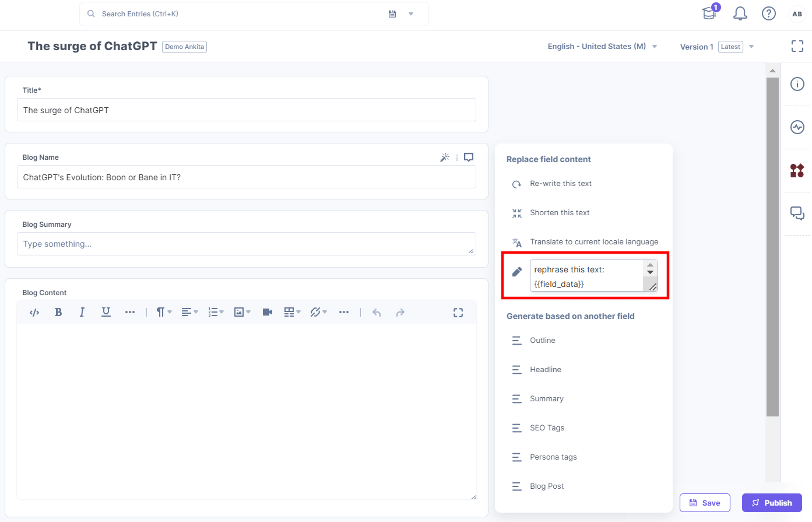Toggle bold formatting in Blog Content
Image resolution: width=812 pixels, height=522 pixels.
click(58, 312)
